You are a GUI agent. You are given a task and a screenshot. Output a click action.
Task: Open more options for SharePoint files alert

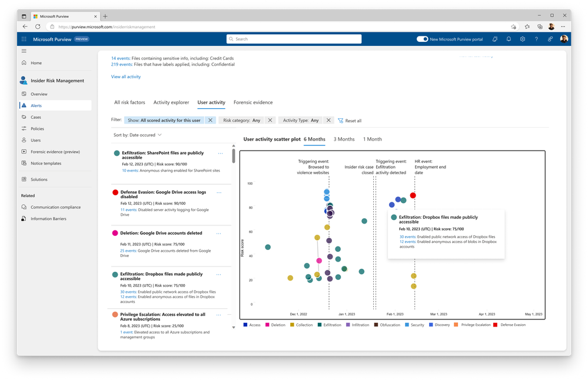[x=221, y=154]
